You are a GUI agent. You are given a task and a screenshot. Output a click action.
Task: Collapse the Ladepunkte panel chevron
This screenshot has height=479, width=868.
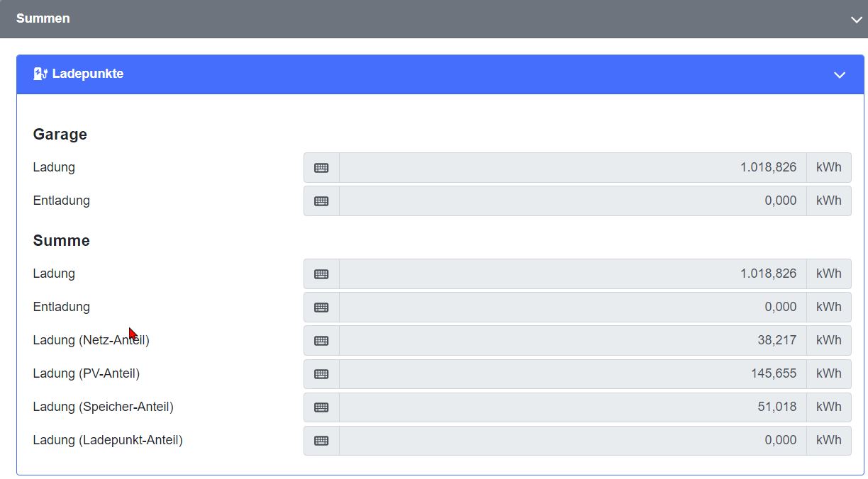pos(840,75)
